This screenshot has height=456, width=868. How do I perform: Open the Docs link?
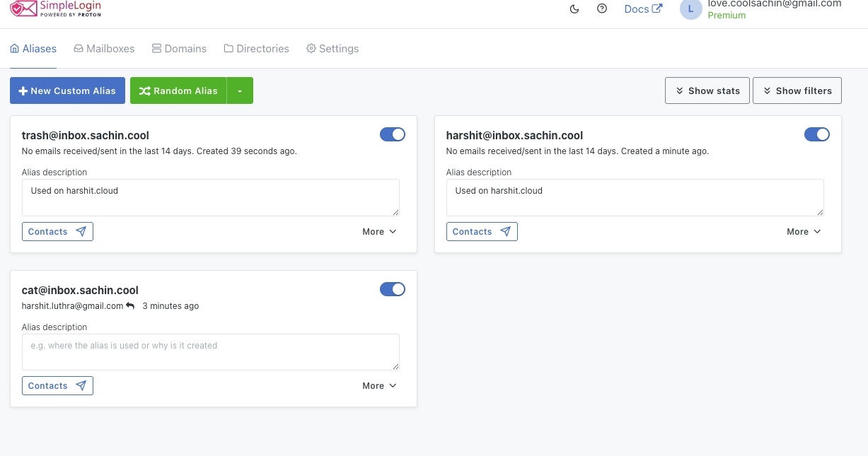coord(638,8)
